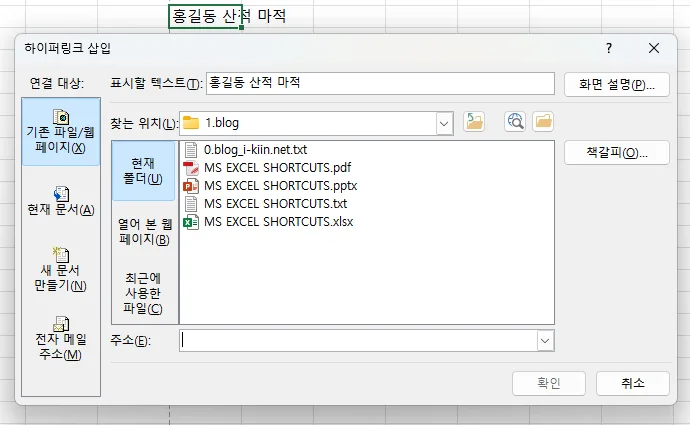Click the 1.blog folder icon in Look in
Viewport: 690px width, 425px height.
tap(191, 123)
